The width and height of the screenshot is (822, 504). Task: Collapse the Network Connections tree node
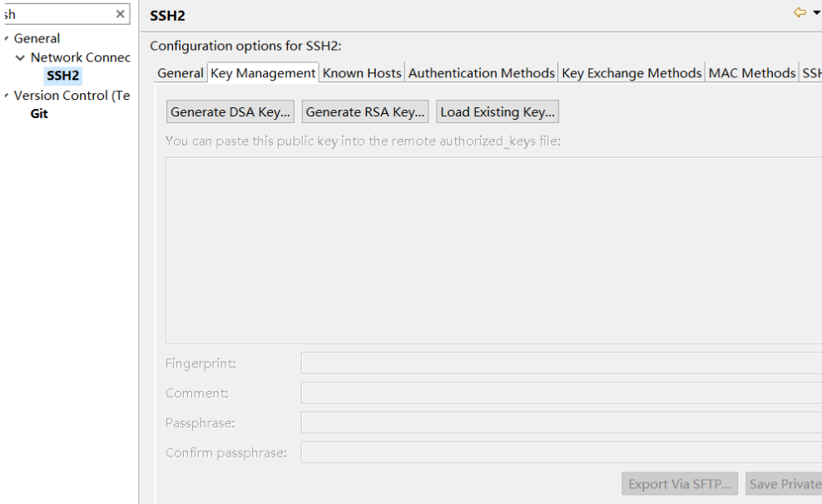(x=20, y=57)
